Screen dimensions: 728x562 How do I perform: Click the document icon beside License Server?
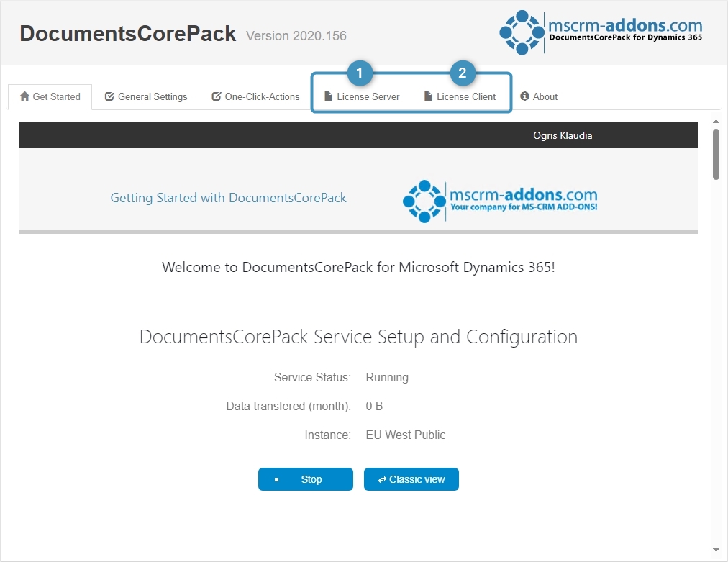328,96
